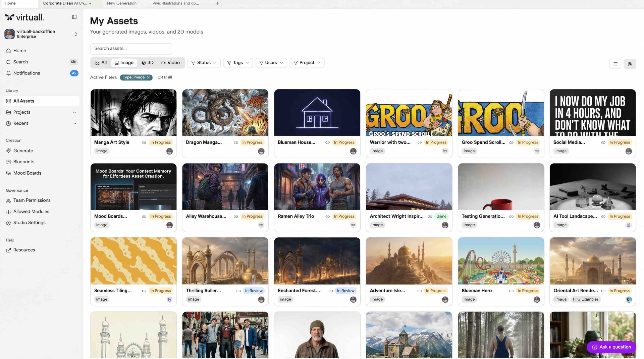Select the Video type filter
This screenshot has width=644, height=359.
pos(170,63)
